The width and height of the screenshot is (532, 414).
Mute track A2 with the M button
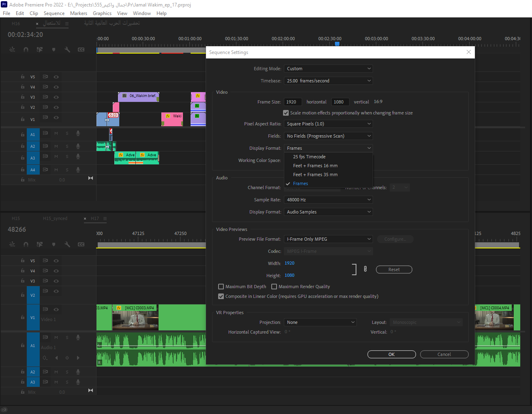pyautogui.click(x=56, y=146)
